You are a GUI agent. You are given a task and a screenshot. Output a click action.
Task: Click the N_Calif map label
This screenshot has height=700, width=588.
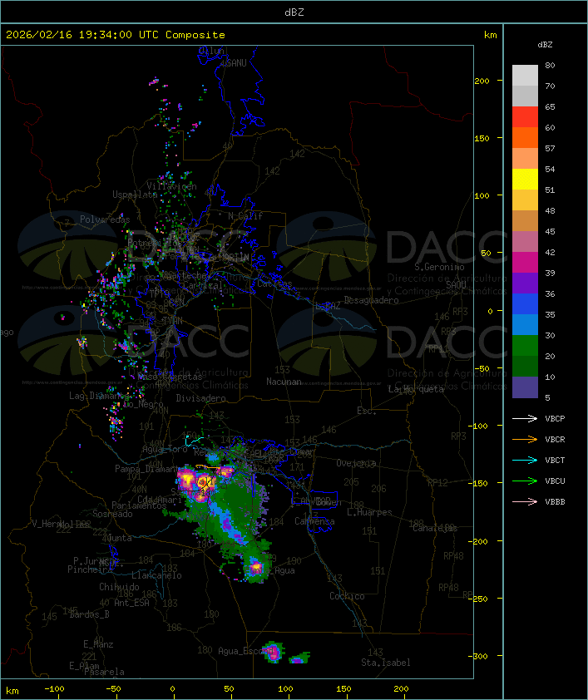coord(245,215)
